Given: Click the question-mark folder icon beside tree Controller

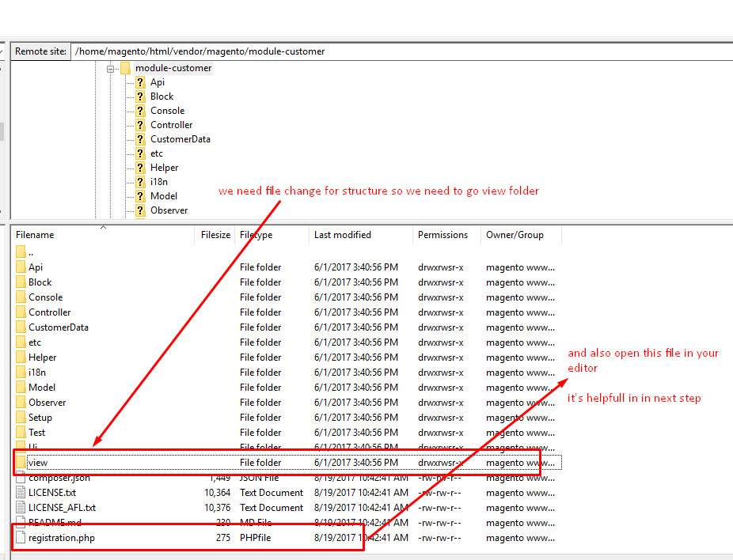Looking at the screenshot, I should pos(140,125).
